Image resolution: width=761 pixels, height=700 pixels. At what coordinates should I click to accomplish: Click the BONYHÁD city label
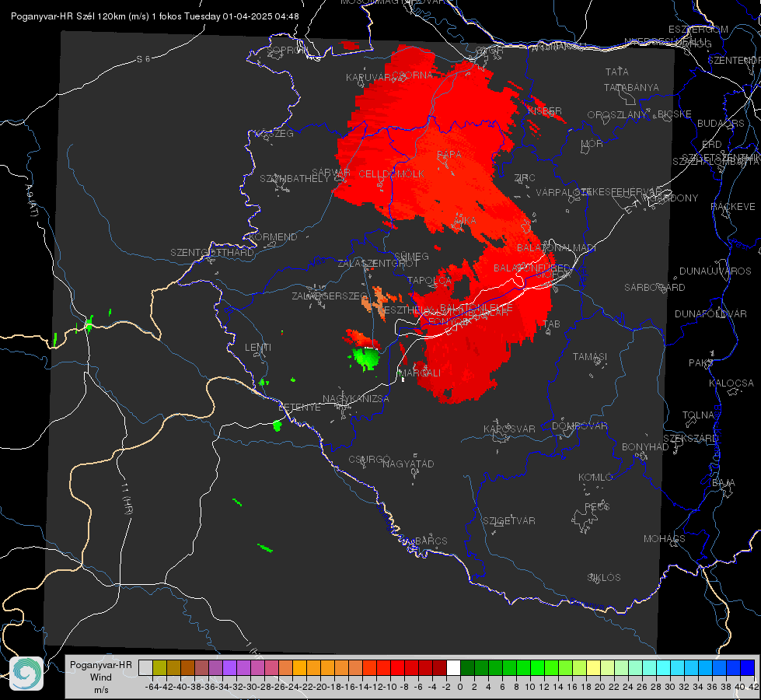click(x=645, y=447)
